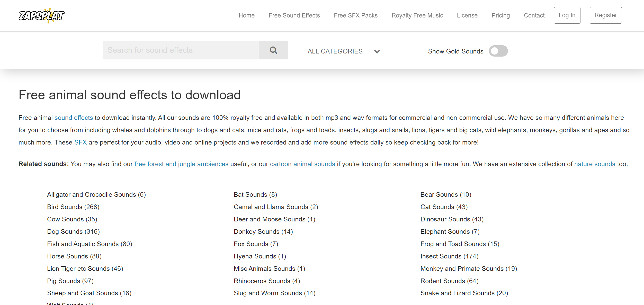Open Bat Sounds category

[x=255, y=195]
